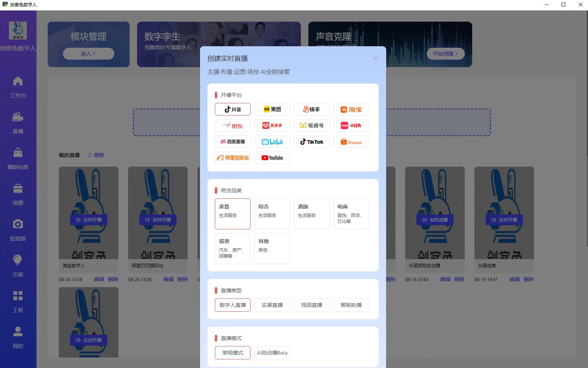Image resolution: width=588 pixels, height=368 pixels.
Task: Select 数字人直播 live type
Action: [x=233, y=305]
